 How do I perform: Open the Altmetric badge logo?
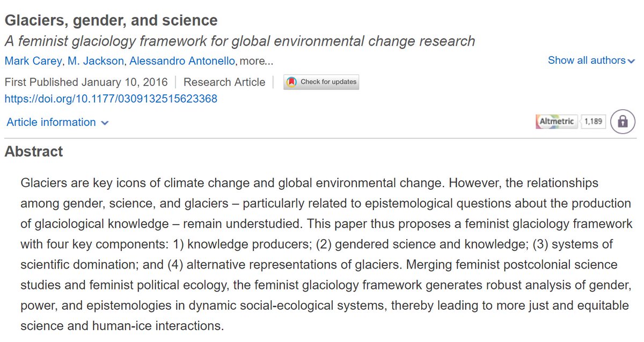pyautogui.click(x=555, y=122)
